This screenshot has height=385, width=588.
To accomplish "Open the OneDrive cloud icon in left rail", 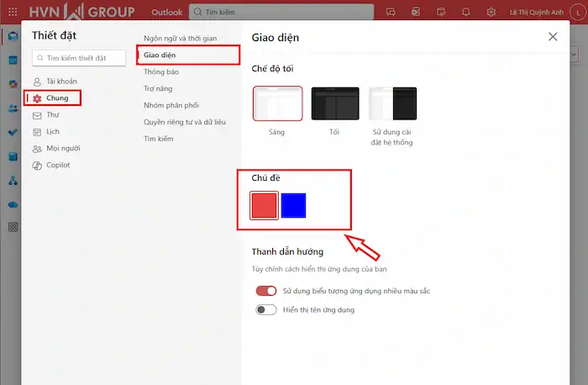I will [13, 204].
